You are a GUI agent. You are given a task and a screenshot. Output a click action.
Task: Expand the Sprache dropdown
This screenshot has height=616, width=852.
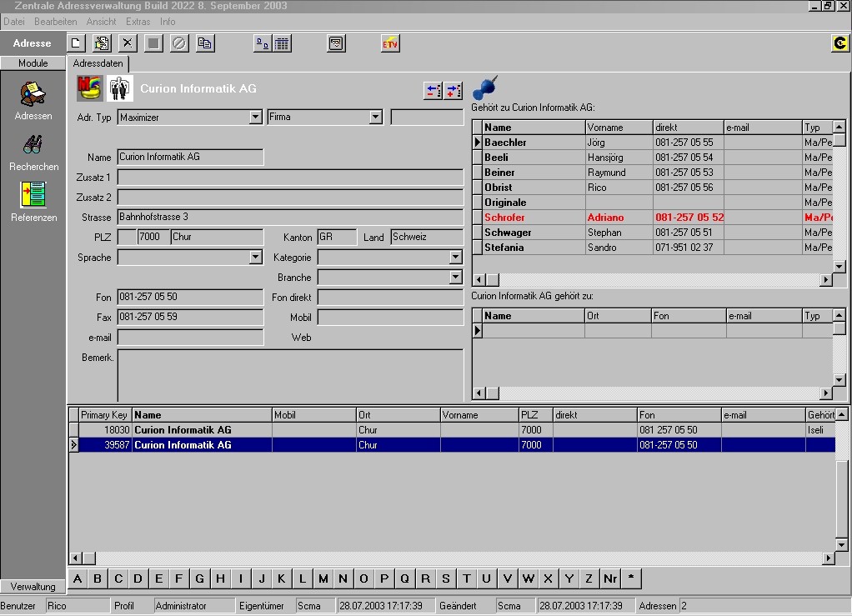(255, 257)
